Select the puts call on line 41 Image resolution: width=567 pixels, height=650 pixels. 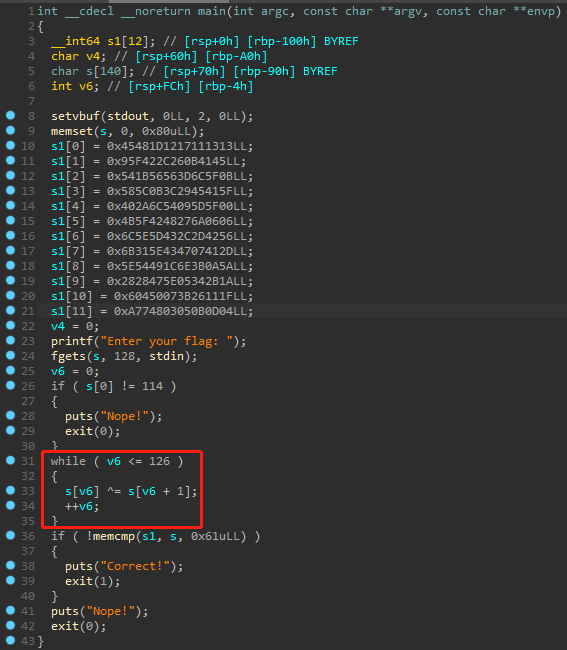[x=99, y=611]
